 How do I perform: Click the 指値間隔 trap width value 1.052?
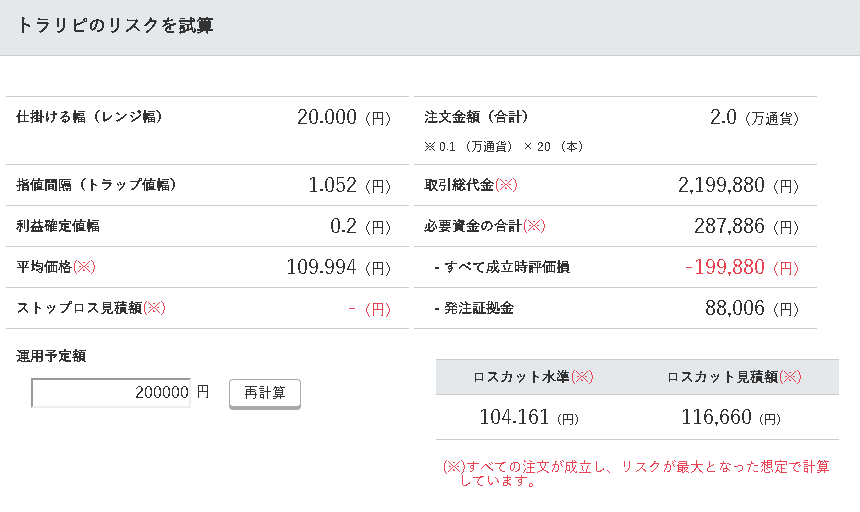[332, 185]
